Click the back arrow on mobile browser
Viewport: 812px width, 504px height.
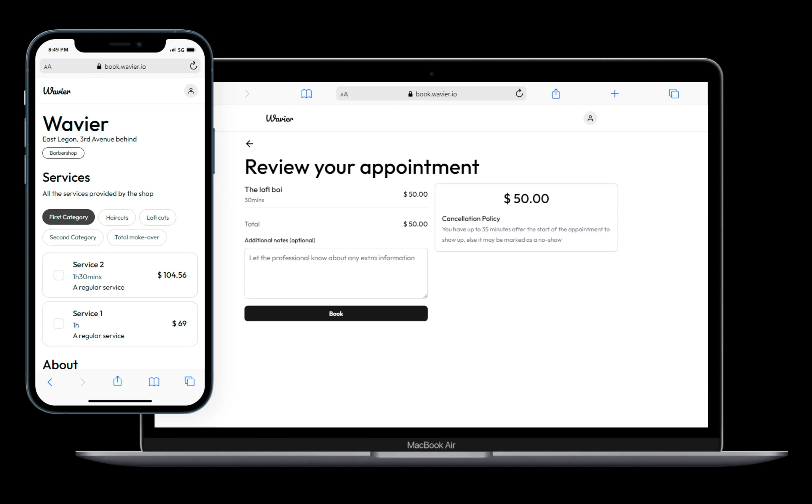click(x=51, y=382)
